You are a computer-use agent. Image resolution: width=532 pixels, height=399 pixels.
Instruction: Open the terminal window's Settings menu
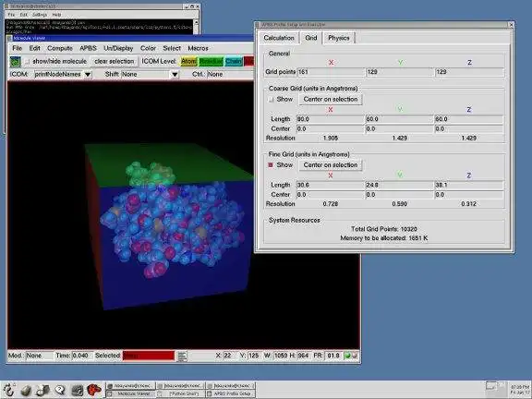pyautogui.click(x=40, y=15)
